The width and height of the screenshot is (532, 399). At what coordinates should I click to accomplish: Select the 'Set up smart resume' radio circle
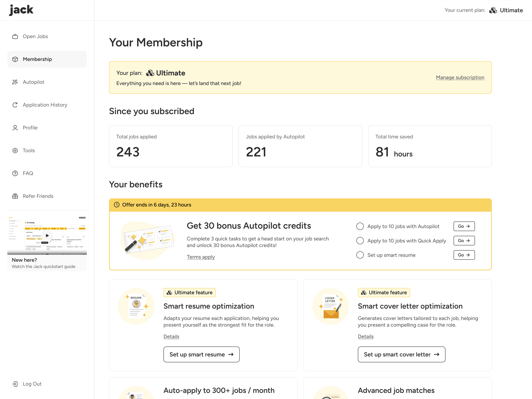click(x=360, y=255)
